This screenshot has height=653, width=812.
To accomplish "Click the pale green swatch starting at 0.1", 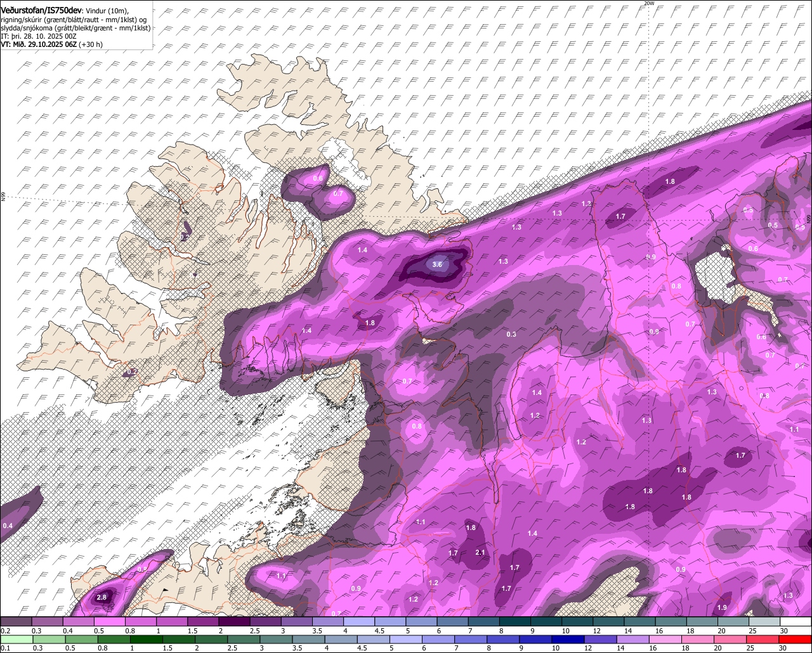I will tap(17, 640).
